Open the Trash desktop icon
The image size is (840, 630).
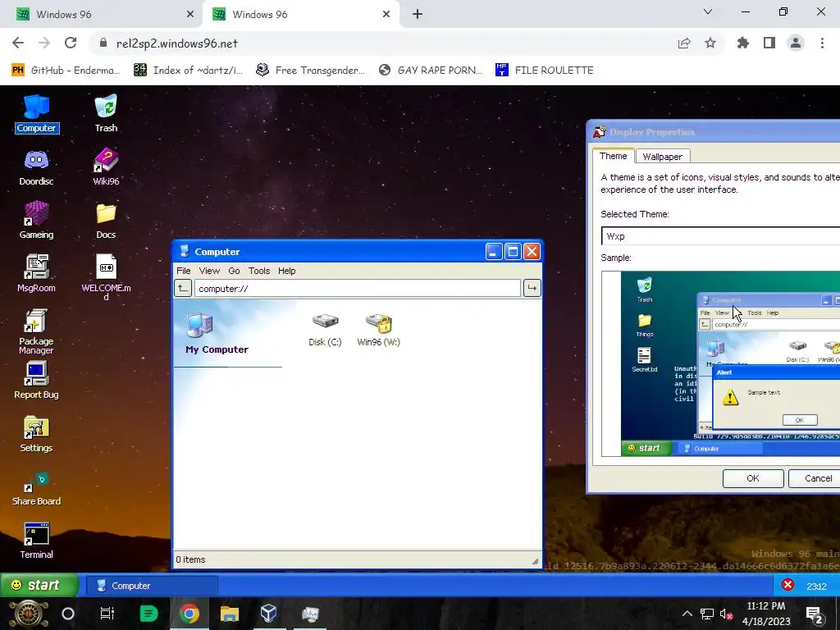(106, 113)
